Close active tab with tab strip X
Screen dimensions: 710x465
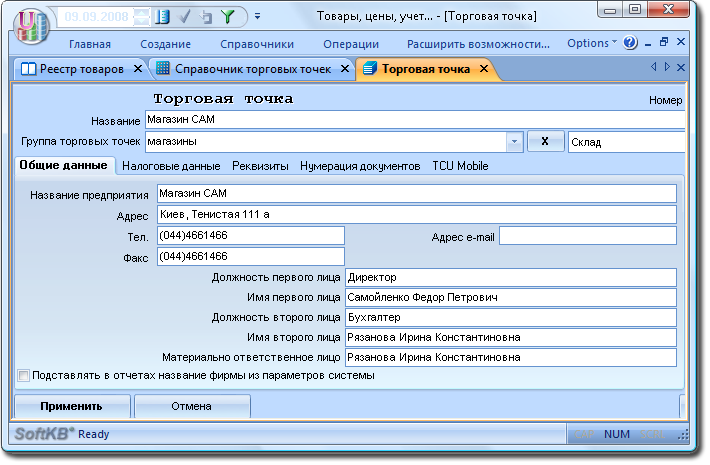(x=681, y=67)
